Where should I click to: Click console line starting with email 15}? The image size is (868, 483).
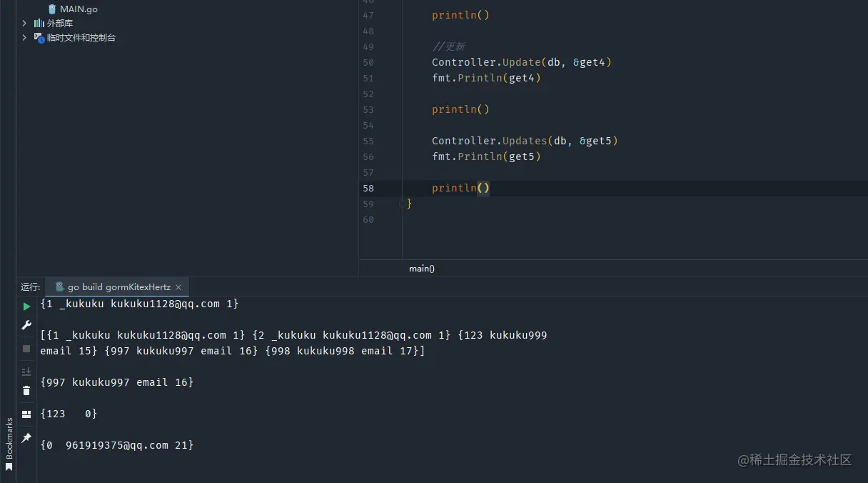coord(233,351)
